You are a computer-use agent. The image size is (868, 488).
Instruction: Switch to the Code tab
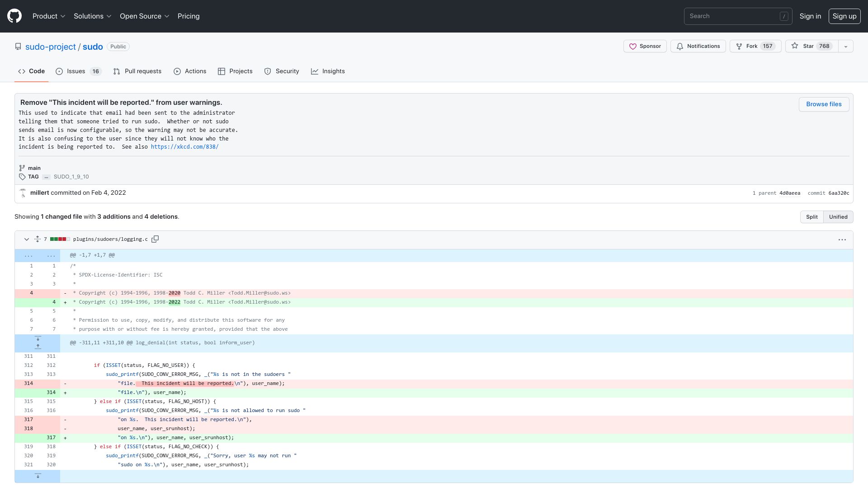[31, 71]
